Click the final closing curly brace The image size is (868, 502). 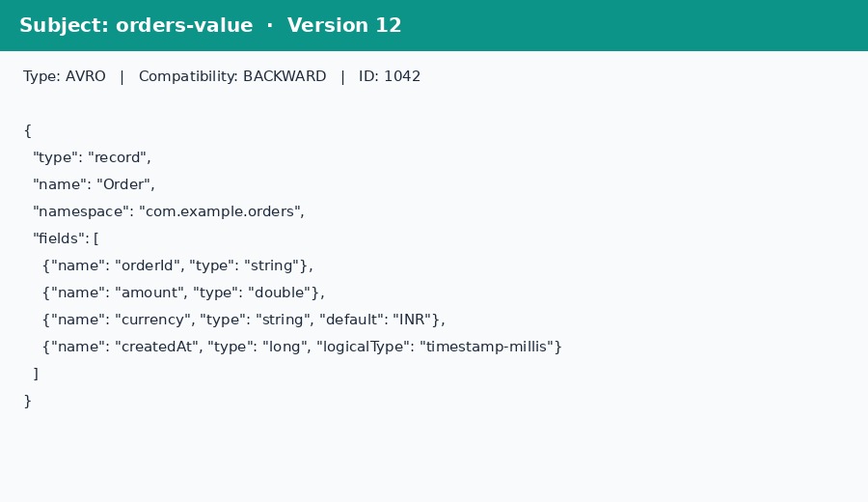coord(28,402)
